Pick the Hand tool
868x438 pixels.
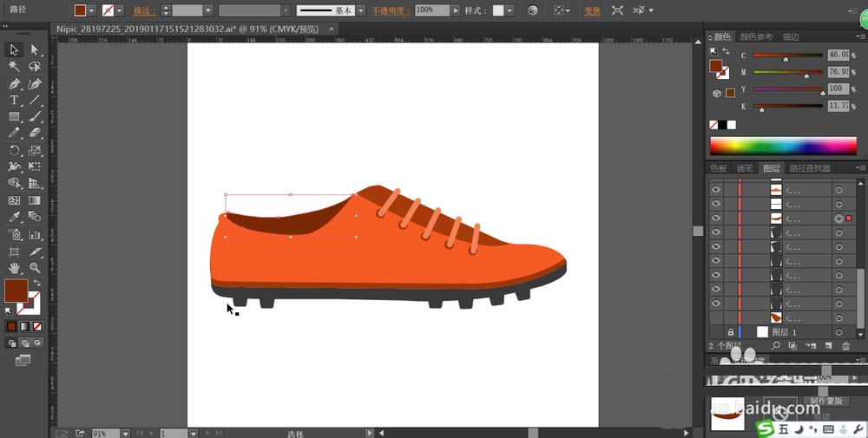click(14, 268)
